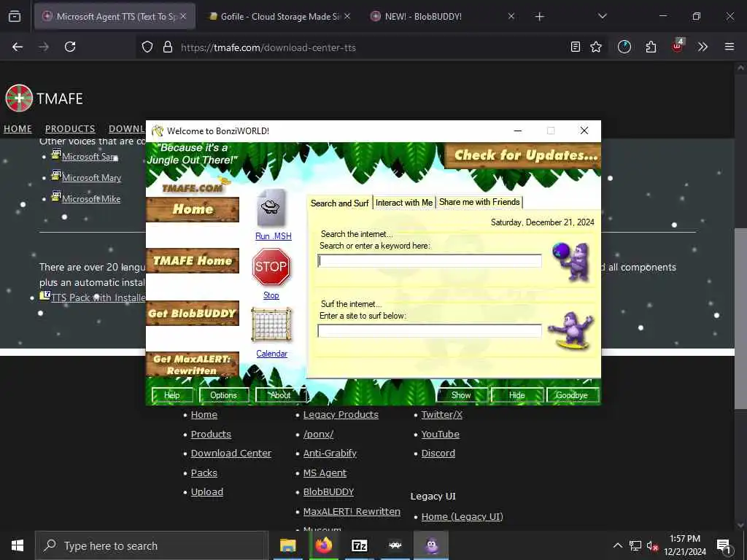Open File Explorer from taskbar
747x560 pixels.
(287, 545)
